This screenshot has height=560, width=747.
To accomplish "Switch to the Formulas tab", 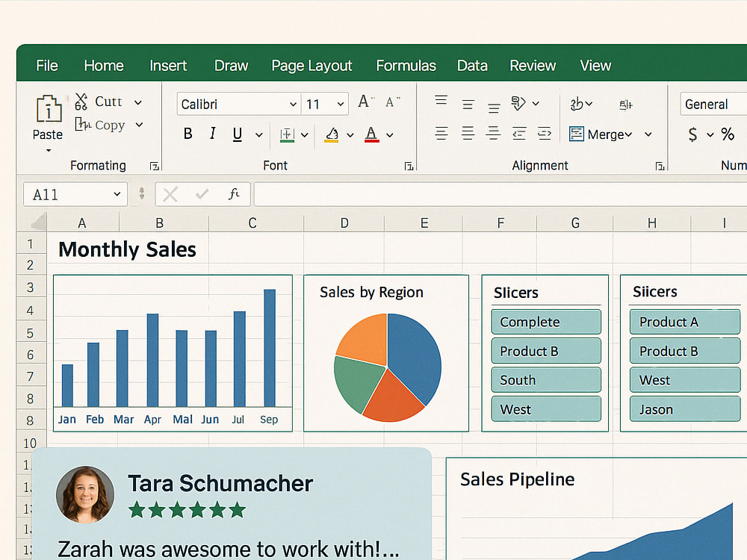I will pyautogui.click(x=406, y=66).
